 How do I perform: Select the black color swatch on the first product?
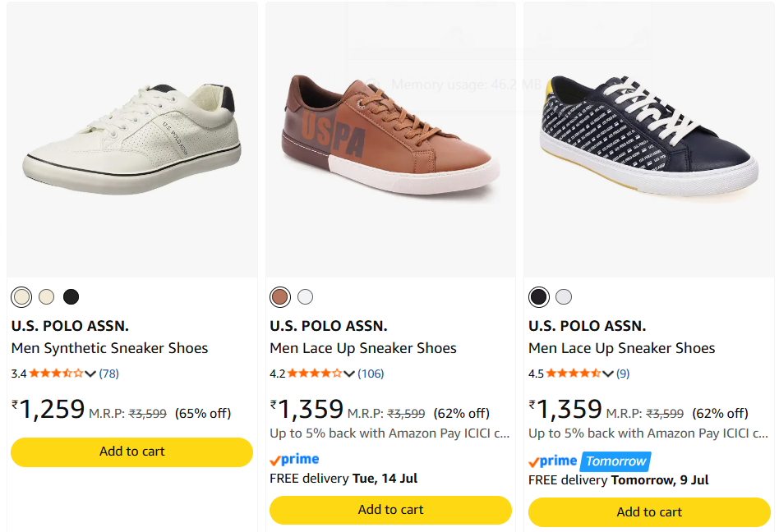(71, 296)
